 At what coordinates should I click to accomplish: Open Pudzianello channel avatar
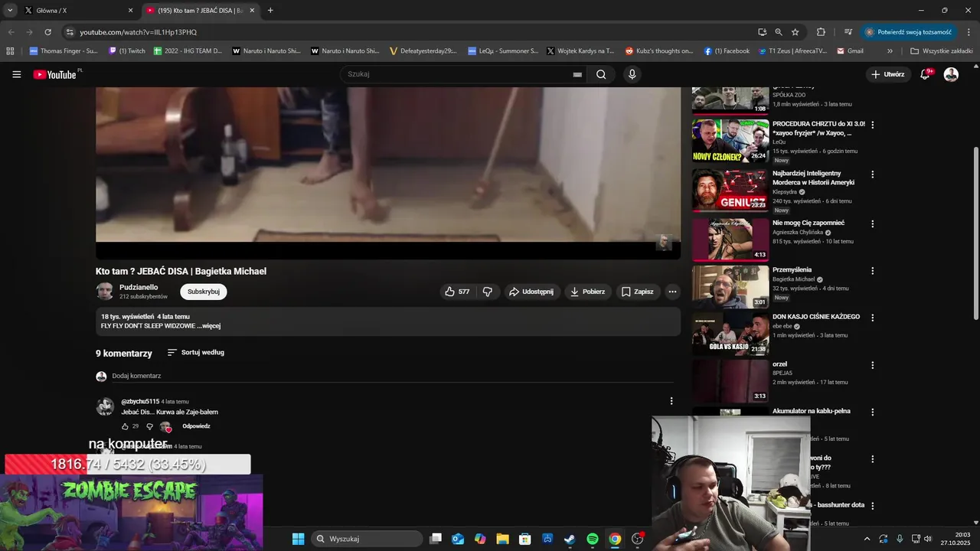pyautogui.click(x=104, y=291)
